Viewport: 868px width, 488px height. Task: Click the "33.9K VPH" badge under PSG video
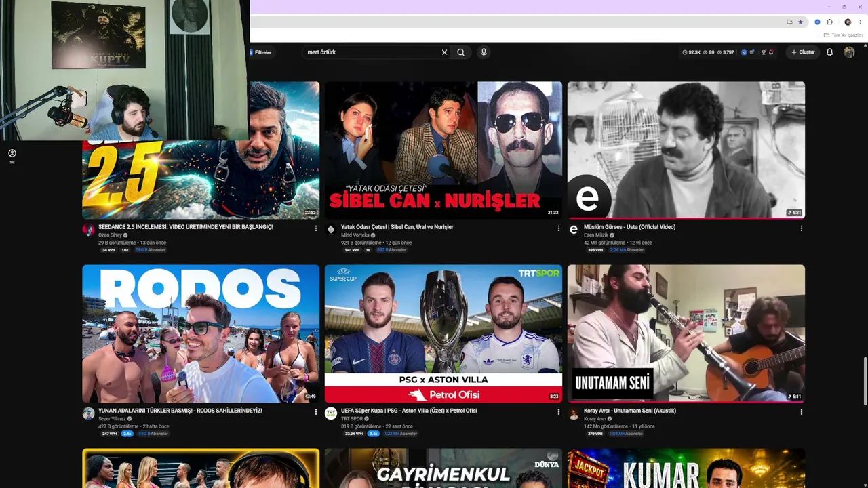pos(354,434)
